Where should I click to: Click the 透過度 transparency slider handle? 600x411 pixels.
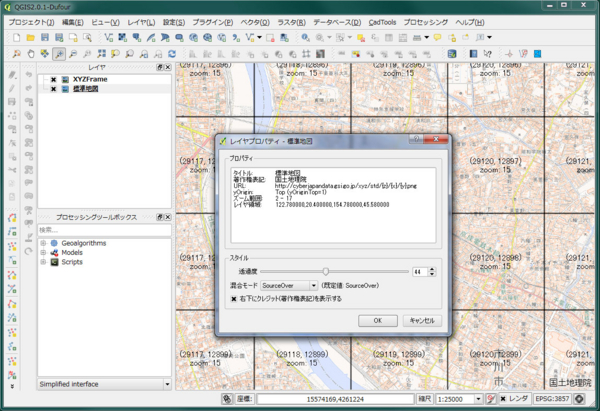pyautogui.click(x=326, y=272)
